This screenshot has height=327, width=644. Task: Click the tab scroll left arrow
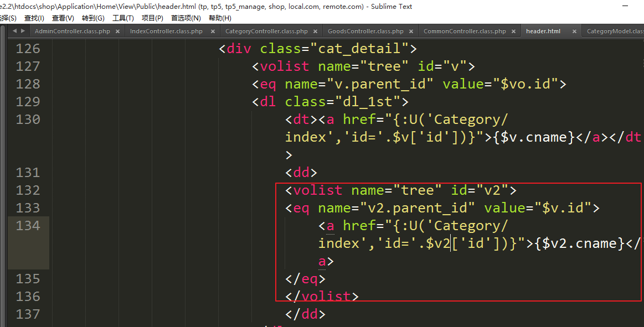coord(14,32)
